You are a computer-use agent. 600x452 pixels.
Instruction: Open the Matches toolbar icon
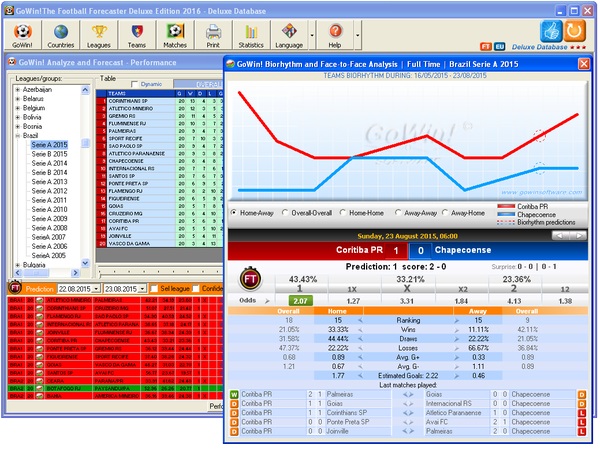(x=175, y=35)
